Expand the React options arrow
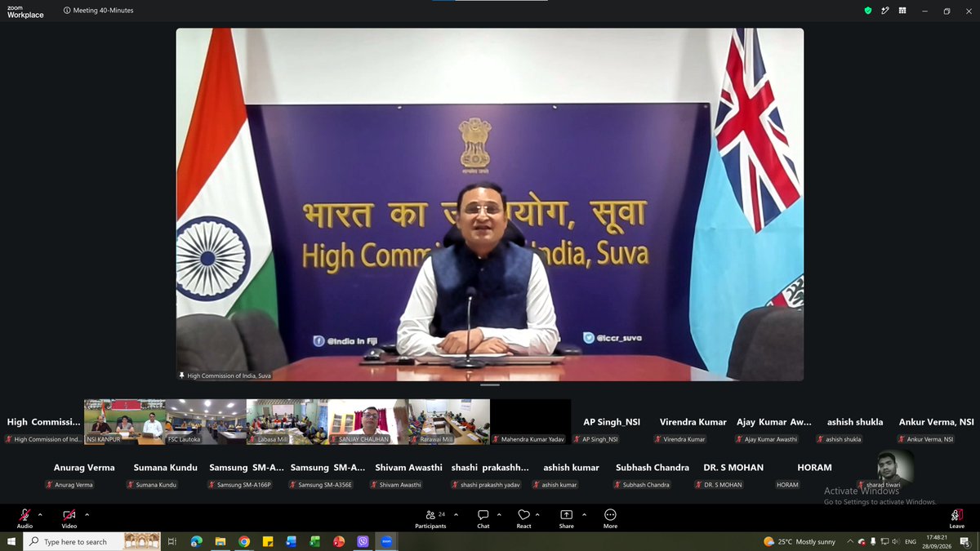 pos(538,514)
